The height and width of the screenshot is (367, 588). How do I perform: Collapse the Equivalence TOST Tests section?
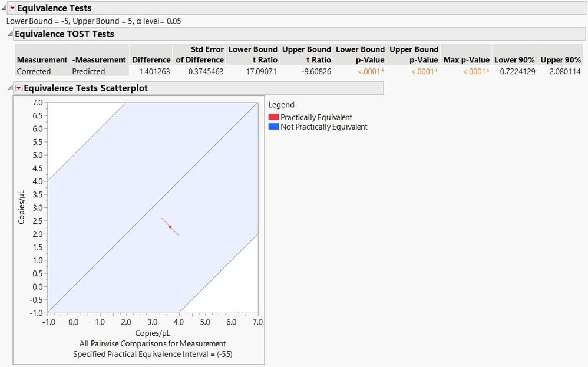coord(11,34)
